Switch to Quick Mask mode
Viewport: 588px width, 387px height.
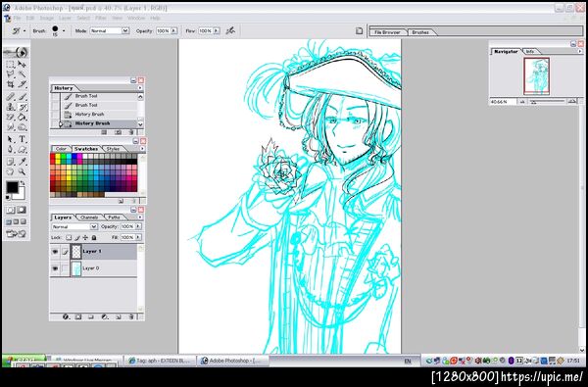point(23,210)
